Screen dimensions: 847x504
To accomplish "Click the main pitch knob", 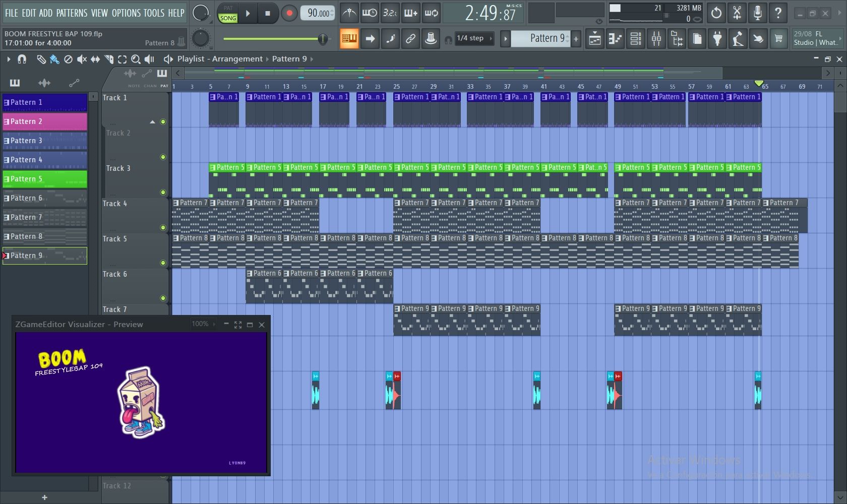I will coord(200,38).
